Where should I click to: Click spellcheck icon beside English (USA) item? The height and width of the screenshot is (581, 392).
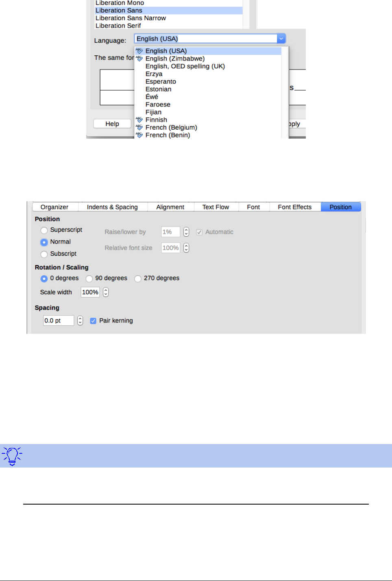click(139, 51)
